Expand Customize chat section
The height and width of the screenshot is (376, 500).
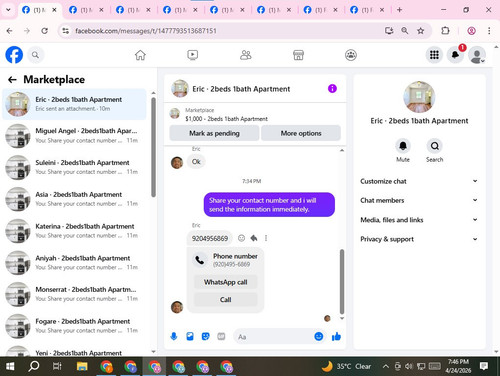pos(419,181)
